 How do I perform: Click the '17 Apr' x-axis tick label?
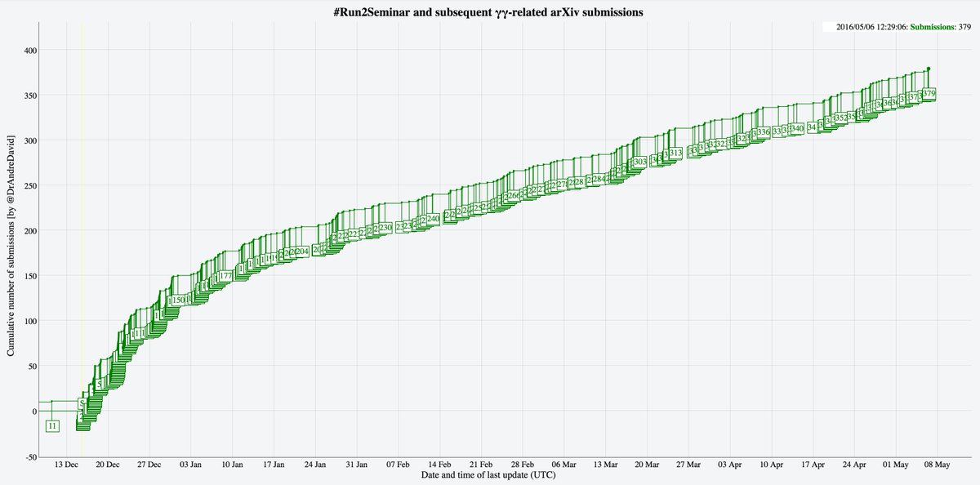tap(813, 465)
